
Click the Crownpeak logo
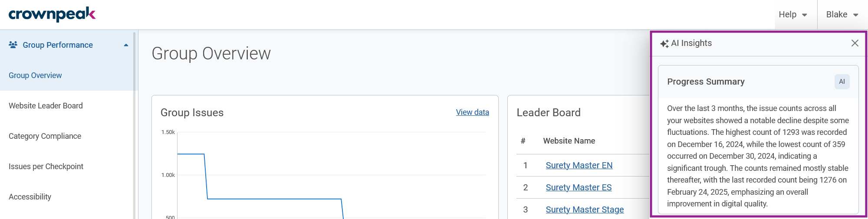tap(52, 14)
